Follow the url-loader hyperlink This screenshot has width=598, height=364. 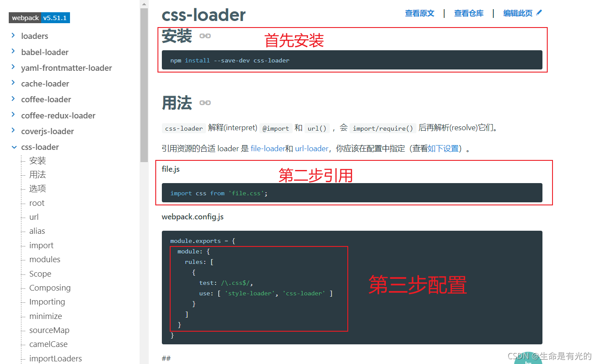(311, 149)
